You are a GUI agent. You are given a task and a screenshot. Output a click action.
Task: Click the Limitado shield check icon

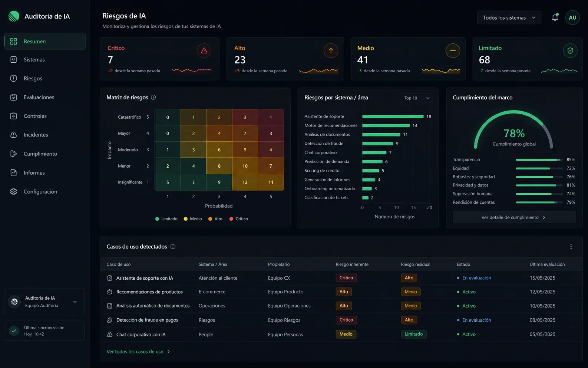[570, 51]
